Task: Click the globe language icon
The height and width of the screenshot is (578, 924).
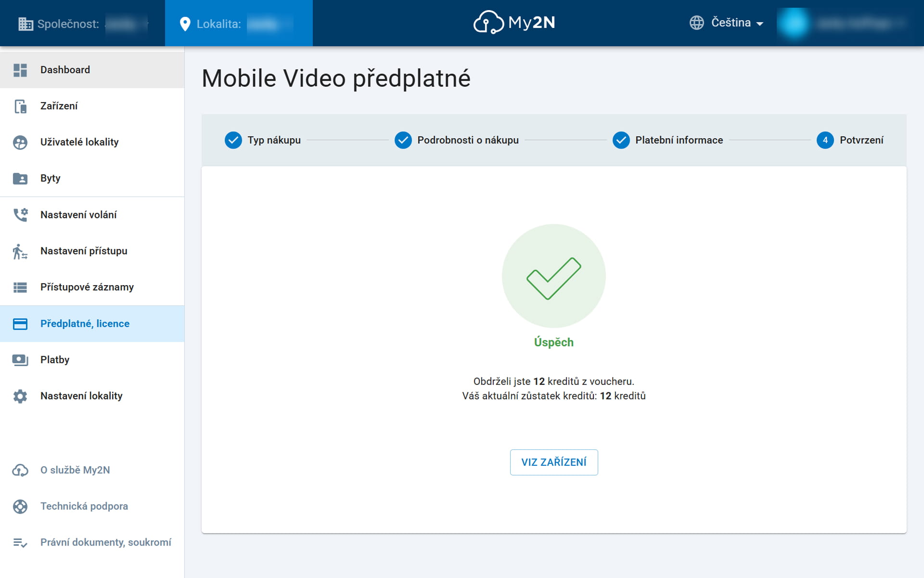Action: tap(696, 23)
